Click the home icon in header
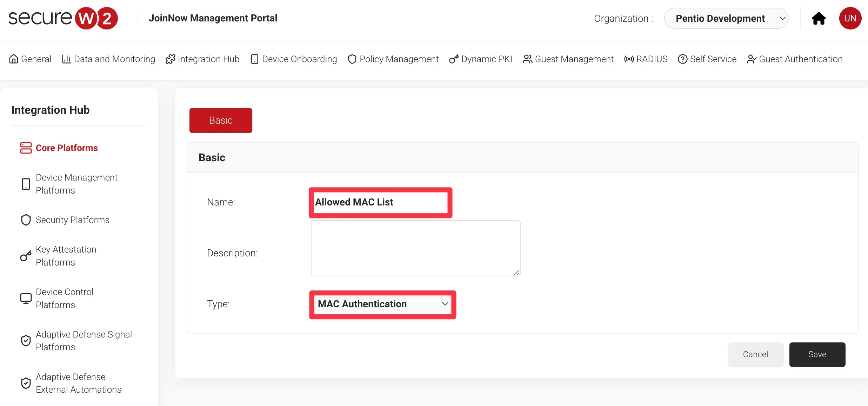 819,18
